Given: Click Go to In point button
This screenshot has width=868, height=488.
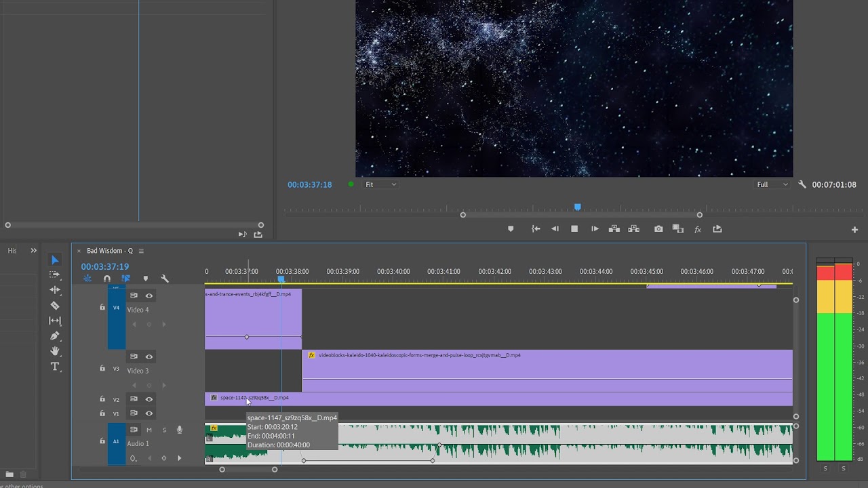Looking at the screenshot, I should (536, 229).
